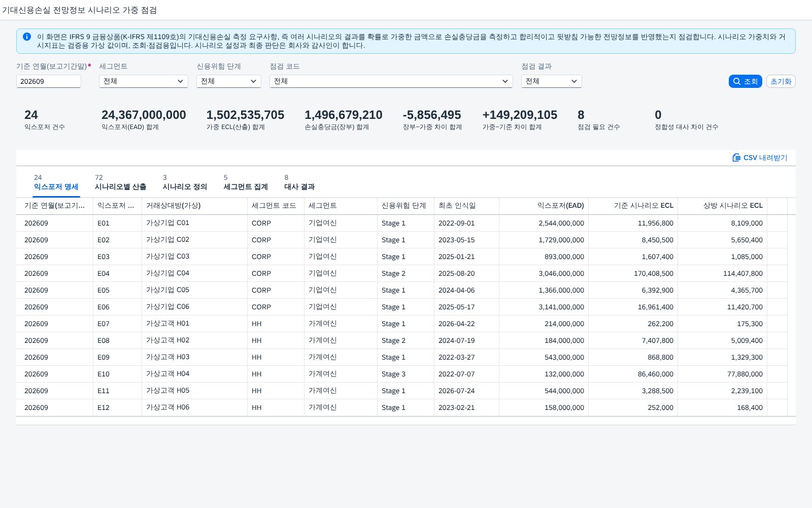Click the 가중 ECL(산출) 합계 value 1,502,535,705
Image resolution: width=812 pixels, height=508 pixels.
point(245,115)
